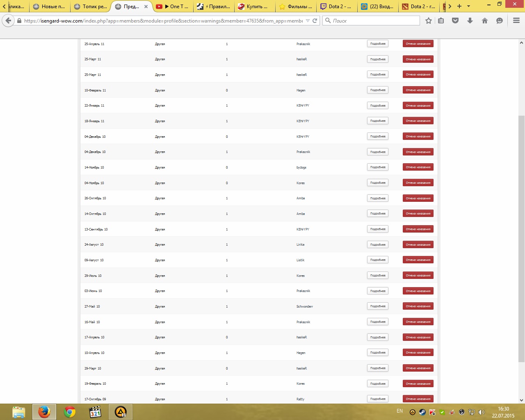
Task: Switch to the "Новые п..." tab
Action: [x=49, y=6]
